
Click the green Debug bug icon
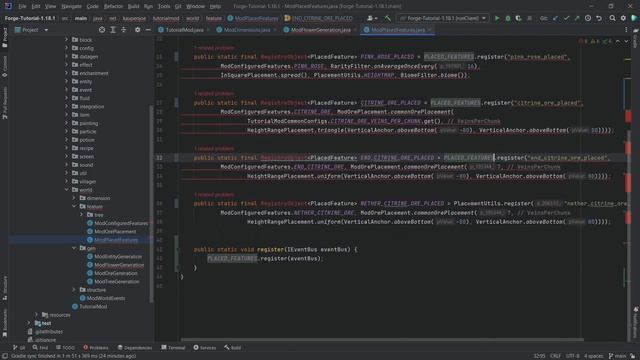click(x=508, y=18)
